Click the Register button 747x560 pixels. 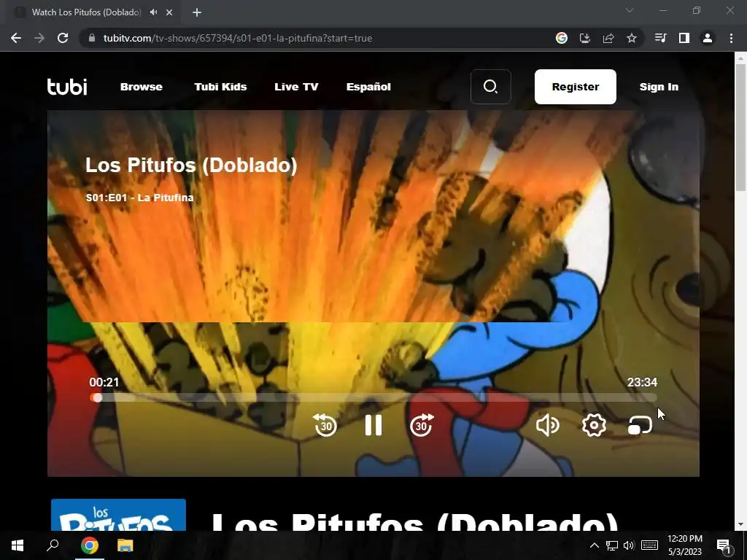click(576, 87)
